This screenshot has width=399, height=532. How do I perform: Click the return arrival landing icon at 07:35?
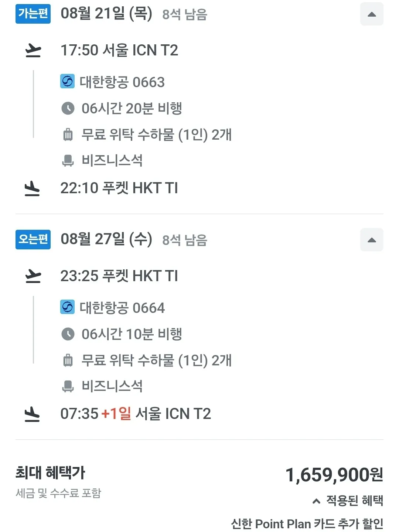pyautogui.click(x=32, y=414)
